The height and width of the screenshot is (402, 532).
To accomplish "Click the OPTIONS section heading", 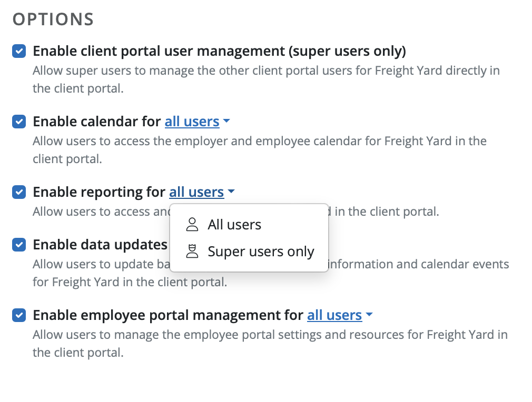I will pos(53,19).
